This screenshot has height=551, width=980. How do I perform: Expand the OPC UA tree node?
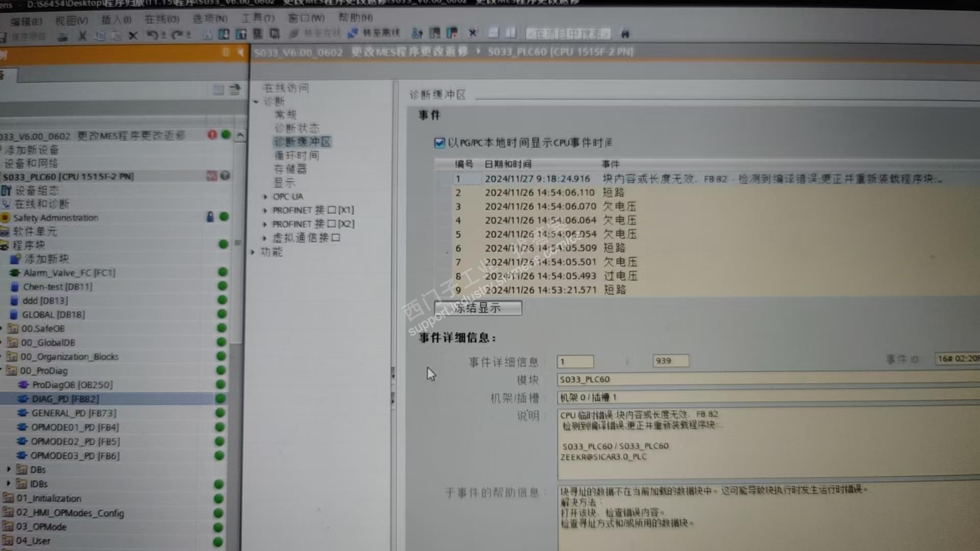pos(265,197)
